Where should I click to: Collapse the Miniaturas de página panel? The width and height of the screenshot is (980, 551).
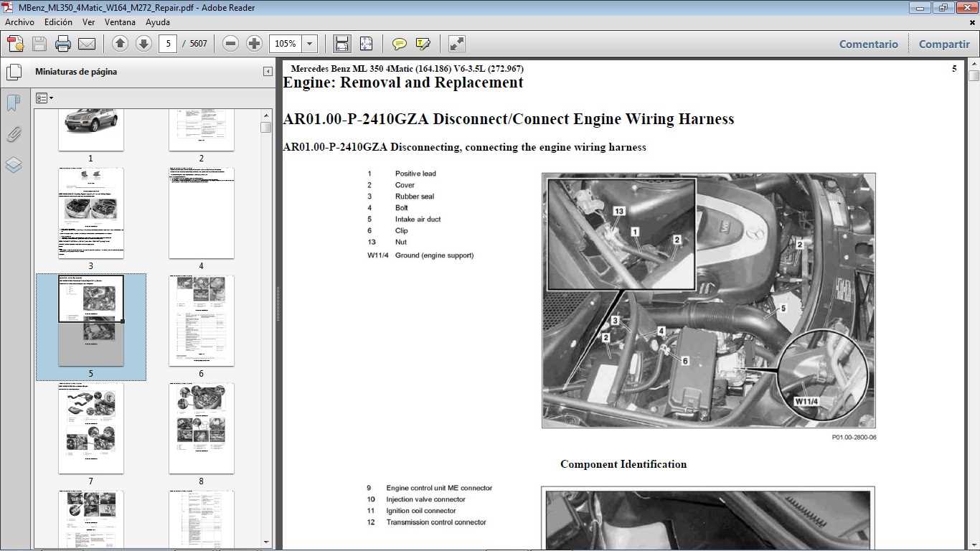point(268,72)
